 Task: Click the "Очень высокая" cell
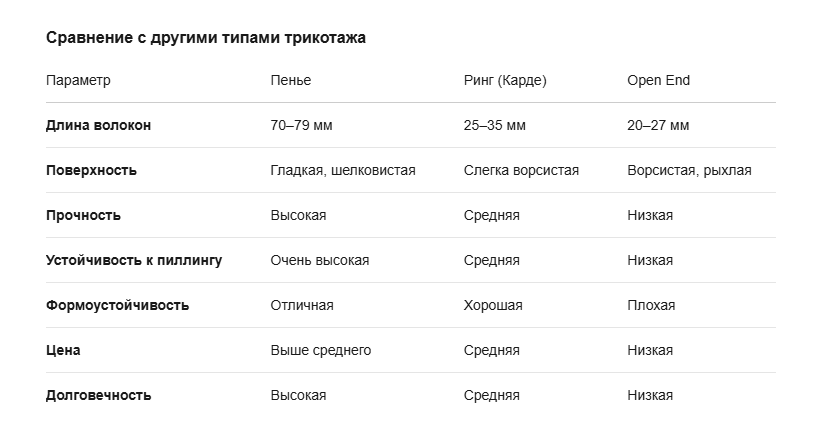tap(319, 260)
